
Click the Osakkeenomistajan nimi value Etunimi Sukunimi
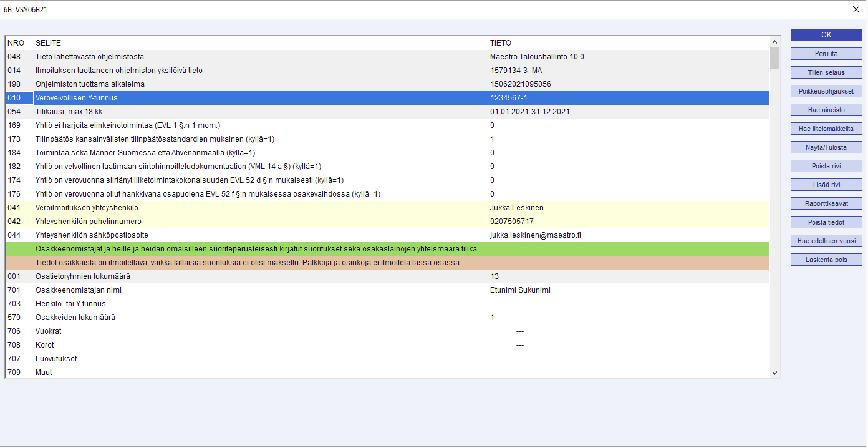tap(520, 290)
